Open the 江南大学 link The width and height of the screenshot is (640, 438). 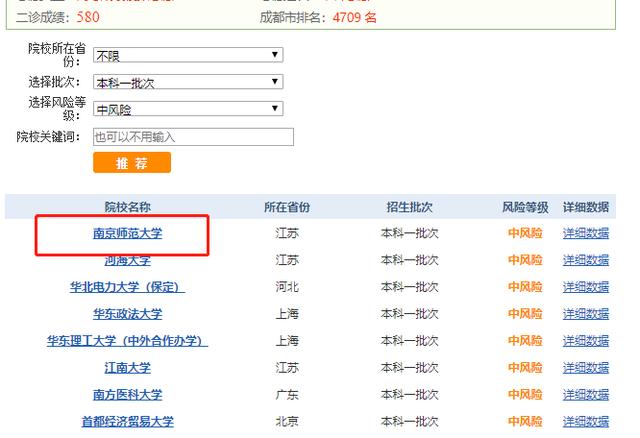[127, 368]
